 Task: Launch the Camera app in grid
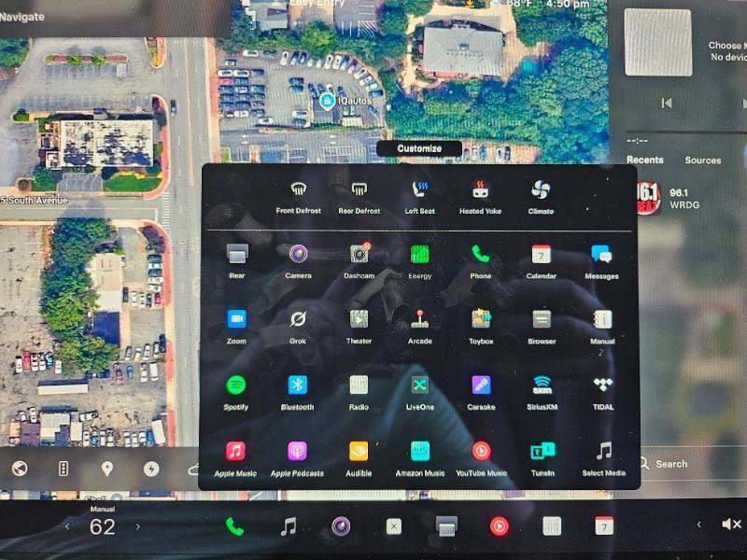(x=298, y=260)
